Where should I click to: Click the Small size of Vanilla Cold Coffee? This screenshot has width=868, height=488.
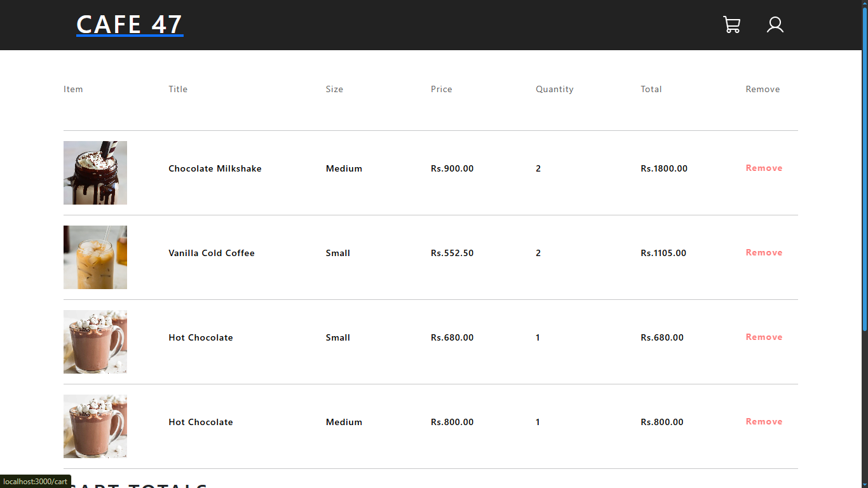coord(338,253)
